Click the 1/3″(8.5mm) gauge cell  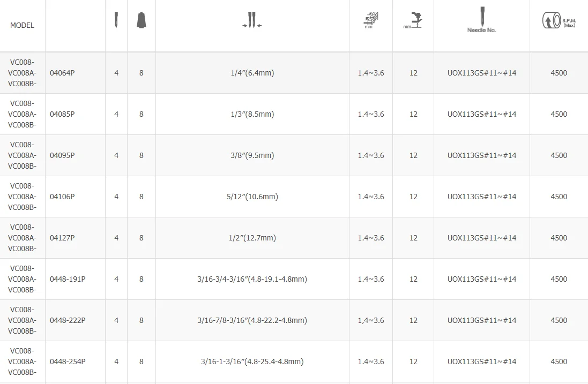pyautogui.click(x=252, y=114)
